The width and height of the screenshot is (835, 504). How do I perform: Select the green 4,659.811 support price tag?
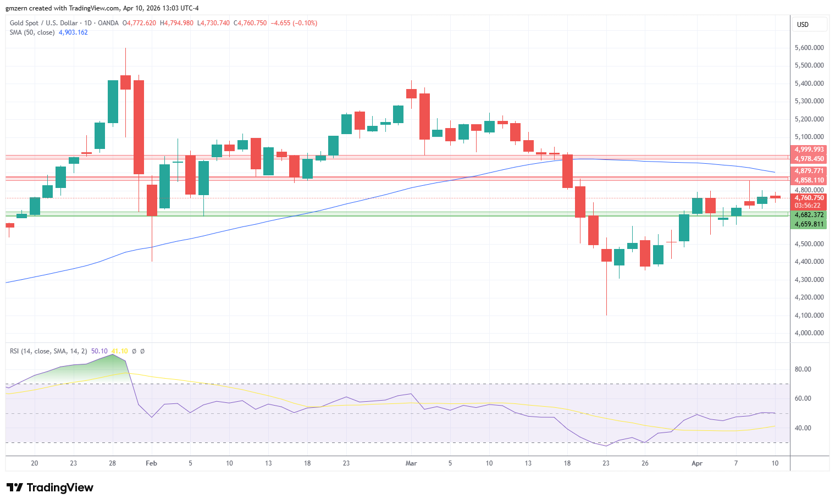[x=809, y=224]
